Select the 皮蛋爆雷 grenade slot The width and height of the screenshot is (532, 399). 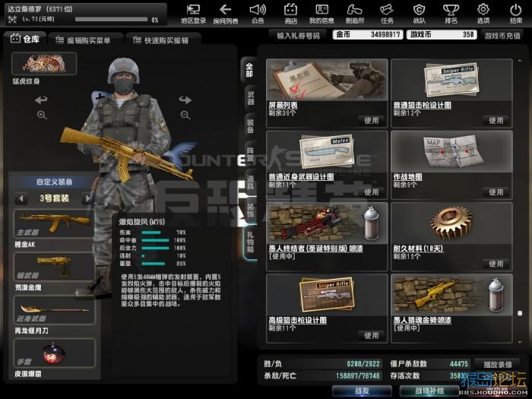coord(54,353)
